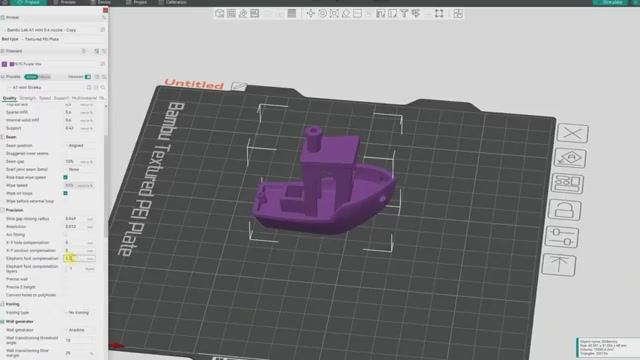The height and width of the screenshot is (360, 640).
Task: Click the Prepare top tab button
Action: pyautogui.click(x=29, y=2)
